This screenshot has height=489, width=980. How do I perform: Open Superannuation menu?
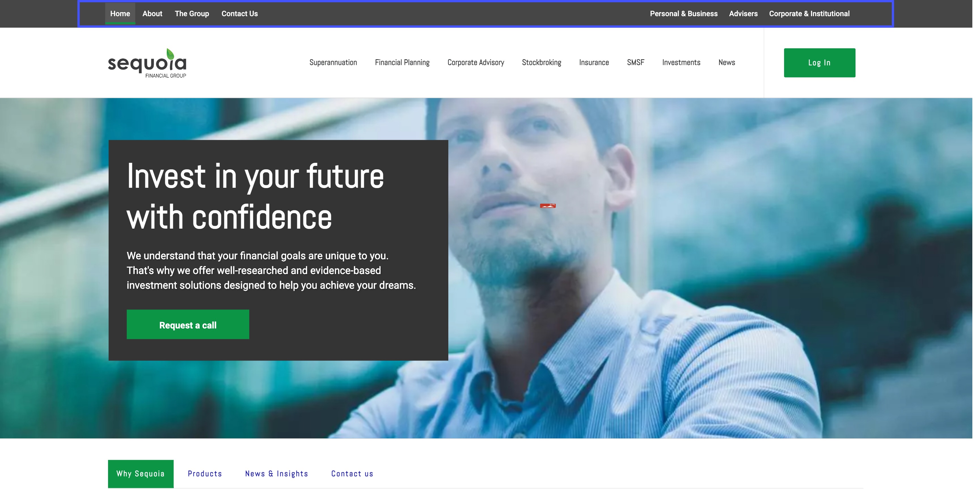point(333,62)
